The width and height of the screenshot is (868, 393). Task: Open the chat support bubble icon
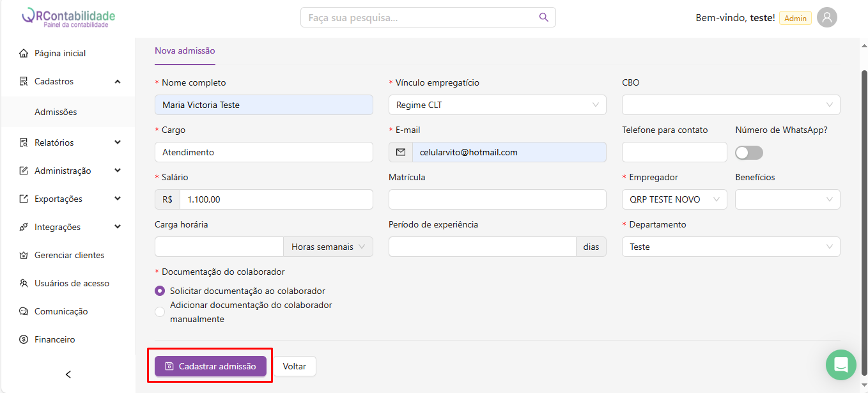(x=841, y=365)
